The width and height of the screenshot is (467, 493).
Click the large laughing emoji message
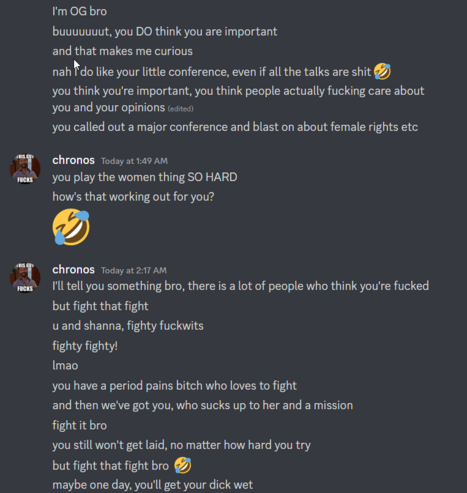click(71, 227)
